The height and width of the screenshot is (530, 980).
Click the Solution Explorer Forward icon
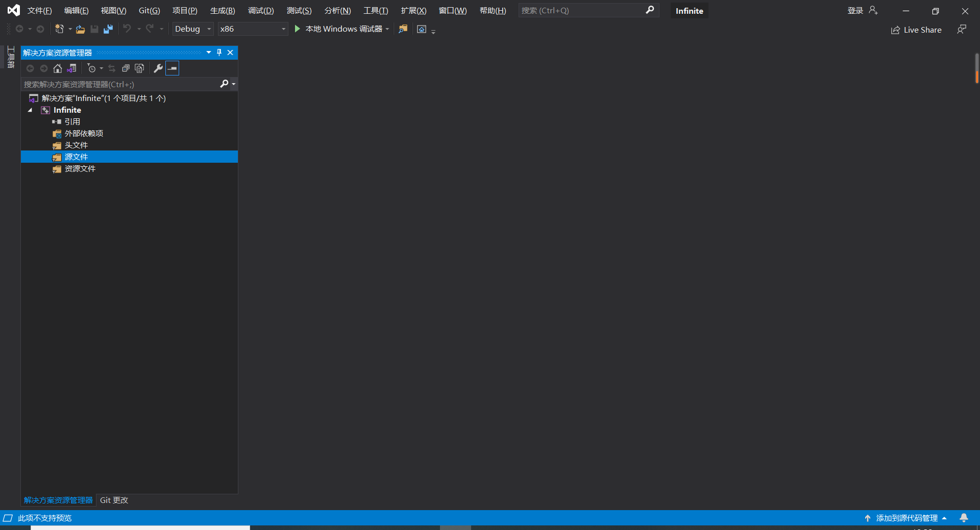(44, 68)
